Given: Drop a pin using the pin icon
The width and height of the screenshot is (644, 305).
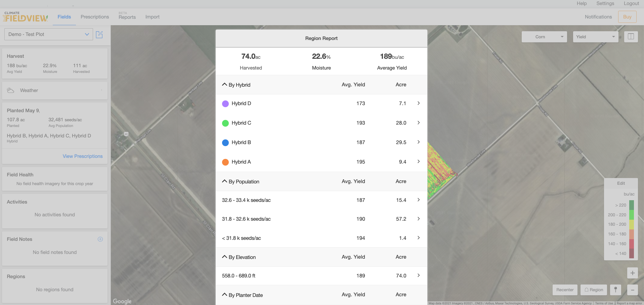Looking at the screenshot, I should pos(615,290).
